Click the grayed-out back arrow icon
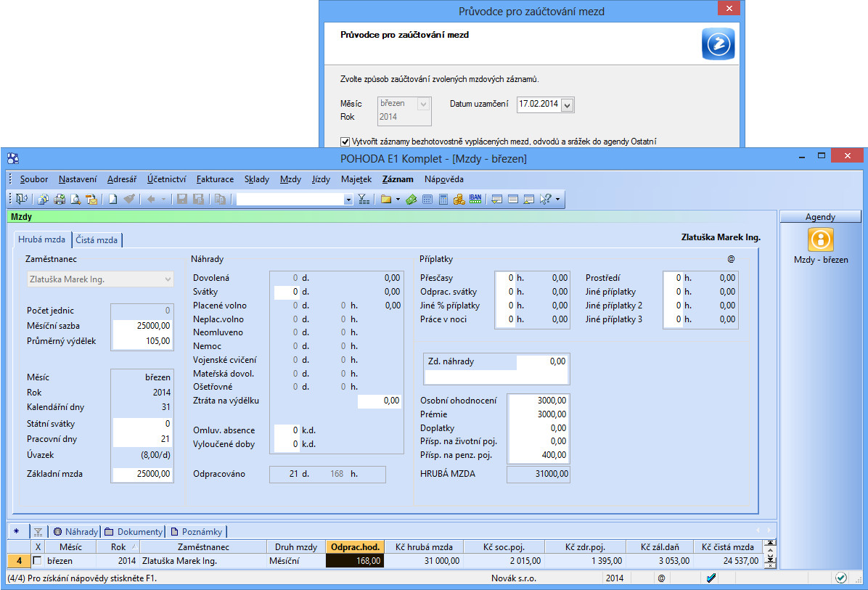The image size is (868, 590). (x=150, y=200)
